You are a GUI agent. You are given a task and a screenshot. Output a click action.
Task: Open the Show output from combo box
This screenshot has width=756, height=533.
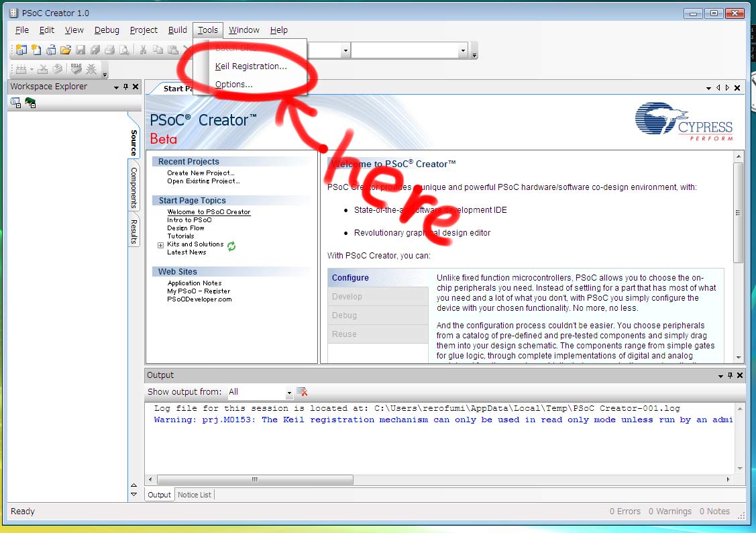260,392
